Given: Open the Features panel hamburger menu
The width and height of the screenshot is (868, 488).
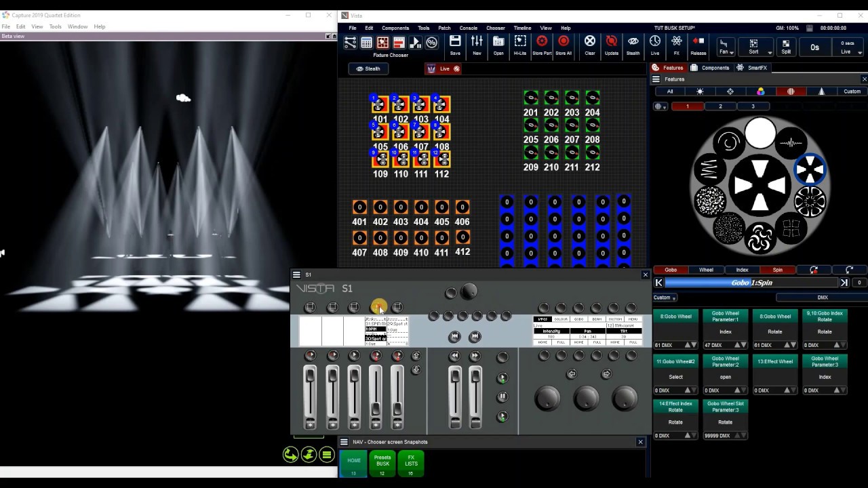Looking at the screenshot, I should point(656,79).
